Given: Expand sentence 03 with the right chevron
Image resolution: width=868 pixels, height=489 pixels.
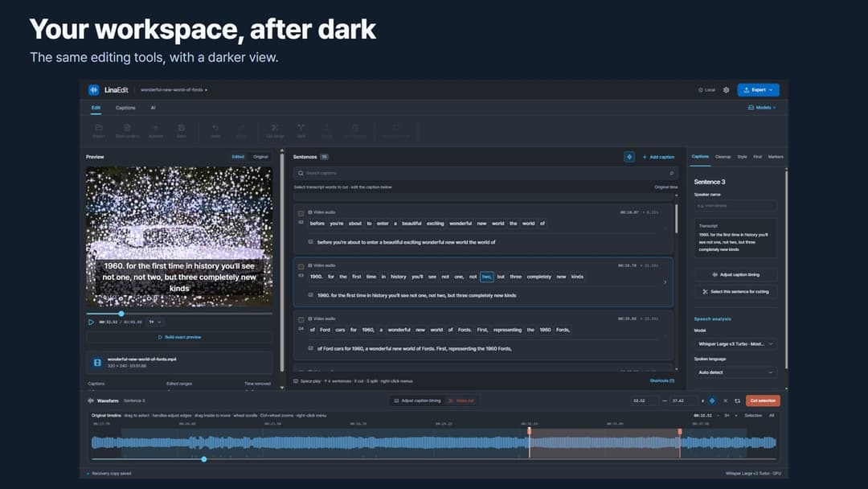Looking at the screenshot, I should point(665,281).
